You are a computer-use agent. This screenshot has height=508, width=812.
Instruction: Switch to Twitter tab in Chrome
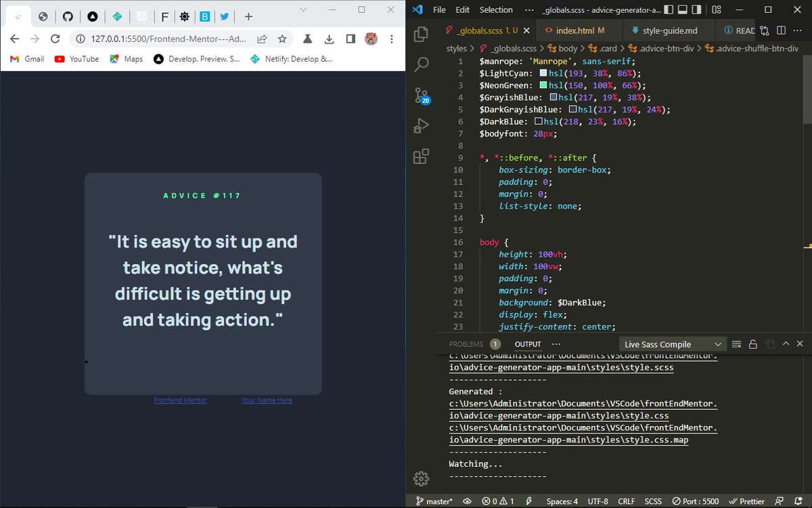click(x=223, y=16)
